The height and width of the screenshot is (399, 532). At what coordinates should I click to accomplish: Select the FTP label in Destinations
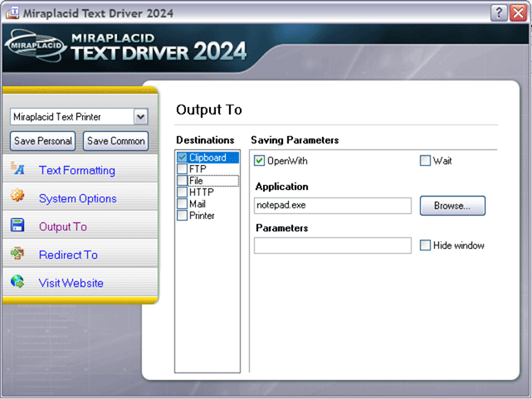[198, 169]
